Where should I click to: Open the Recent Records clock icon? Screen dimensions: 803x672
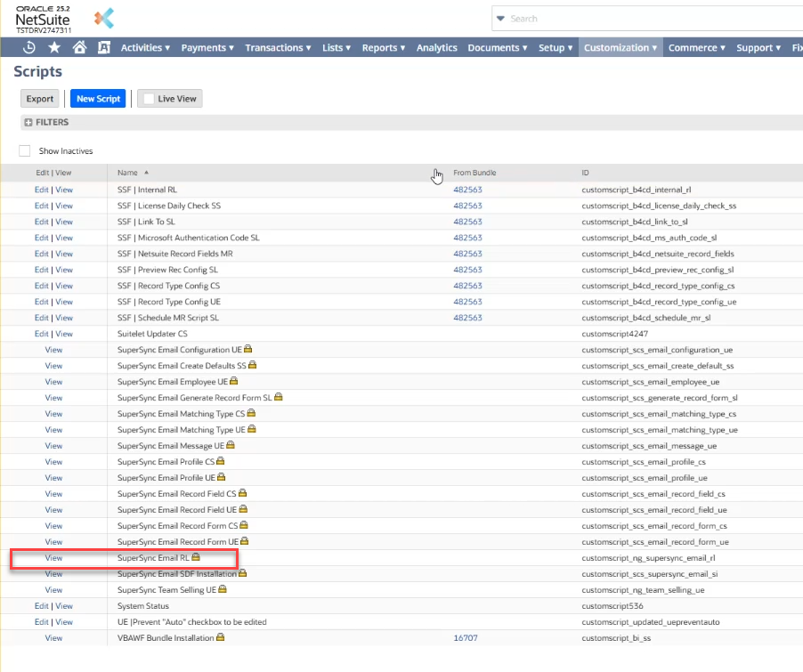click(x=29, y=48)
